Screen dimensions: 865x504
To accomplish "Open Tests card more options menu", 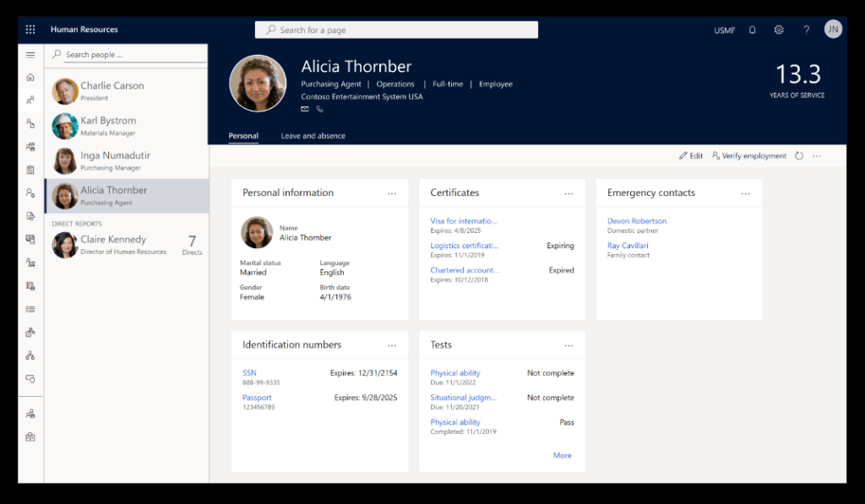I will 569,345.
